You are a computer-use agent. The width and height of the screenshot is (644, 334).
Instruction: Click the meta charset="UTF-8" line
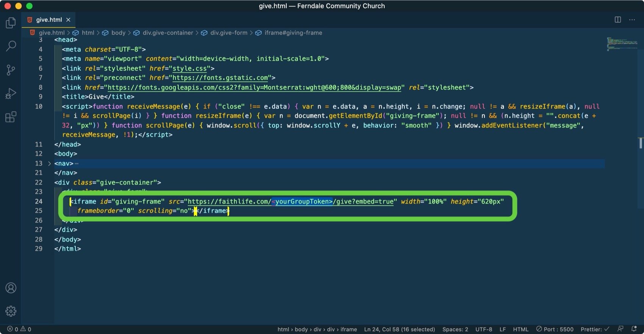pos(104,49)
